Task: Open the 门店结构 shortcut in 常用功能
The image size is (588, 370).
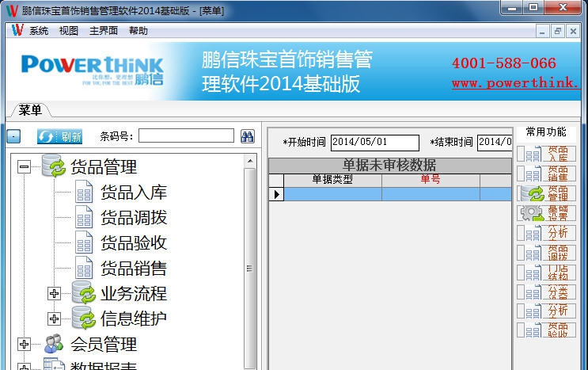Action: [546, 273]
